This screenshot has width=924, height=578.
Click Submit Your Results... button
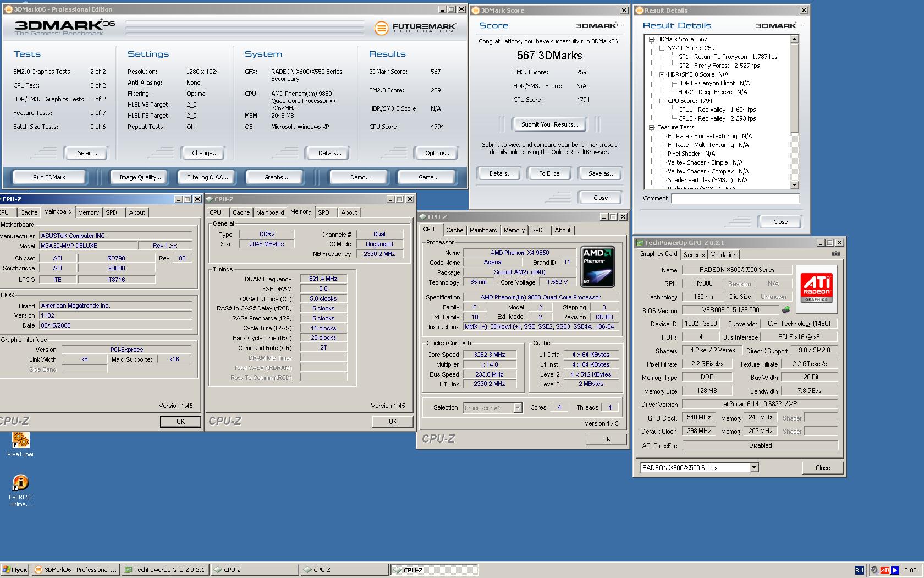pyautogui.click(x=549, y=124)
